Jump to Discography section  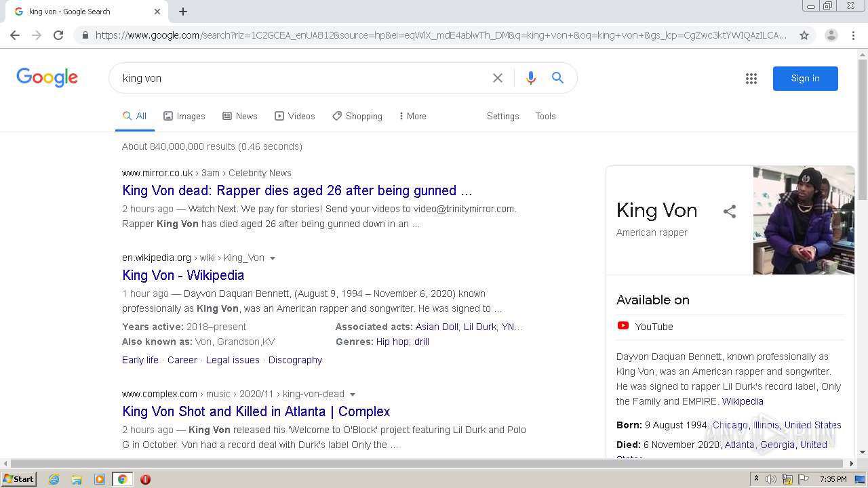click(295, 360)
